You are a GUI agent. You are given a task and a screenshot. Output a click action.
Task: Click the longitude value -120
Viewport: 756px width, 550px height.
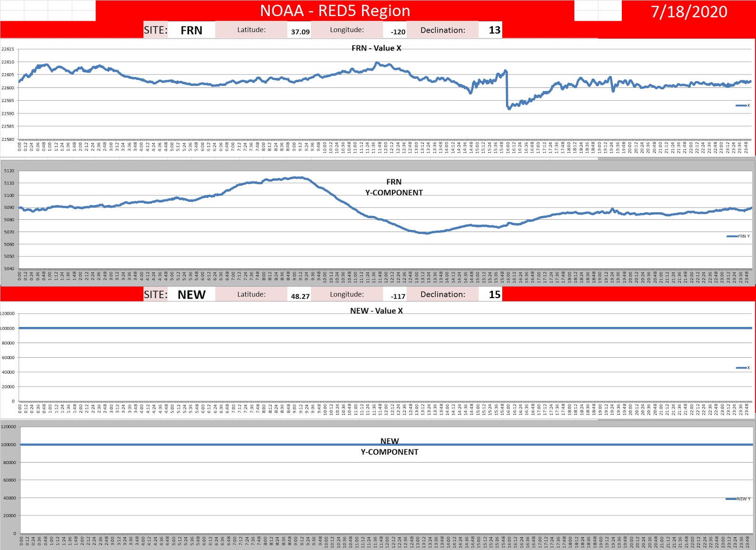[x=398, y=32]
